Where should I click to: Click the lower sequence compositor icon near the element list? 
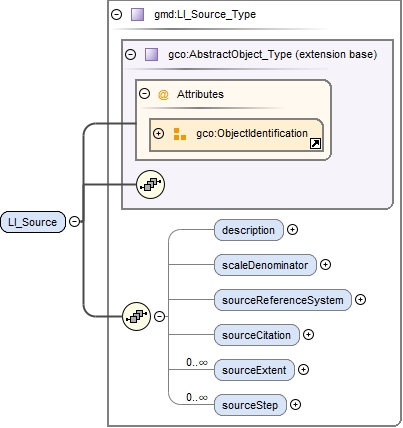[136, 316]
